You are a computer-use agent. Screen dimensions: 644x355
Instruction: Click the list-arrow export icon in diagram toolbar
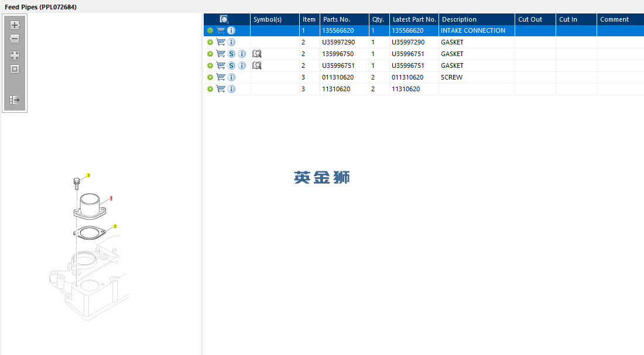pyautogui.click(x=15, y=100)
